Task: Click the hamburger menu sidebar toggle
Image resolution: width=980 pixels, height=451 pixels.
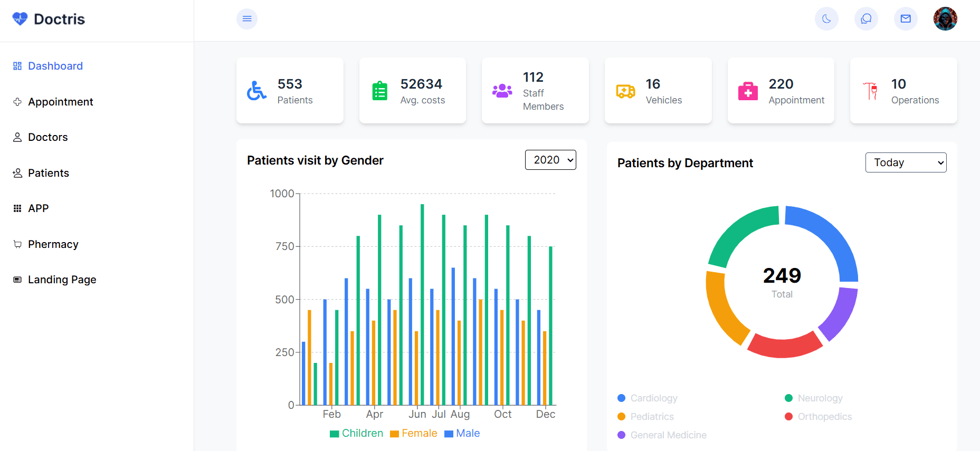Action: pos(246,19)
